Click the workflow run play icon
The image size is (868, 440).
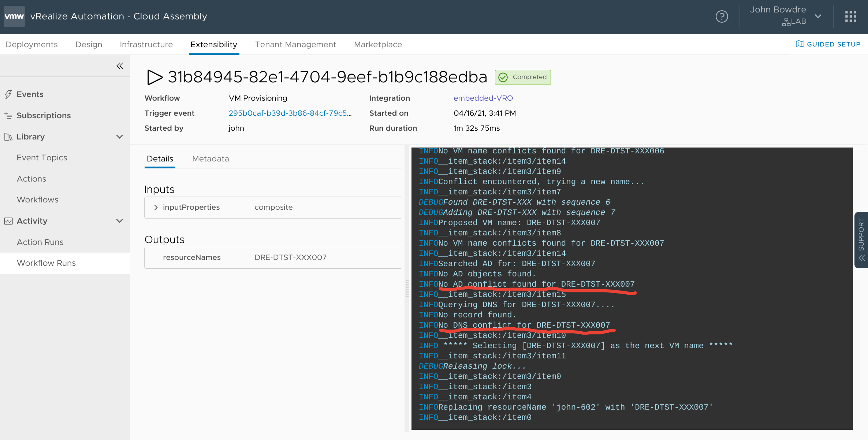(x=154, y=77)
